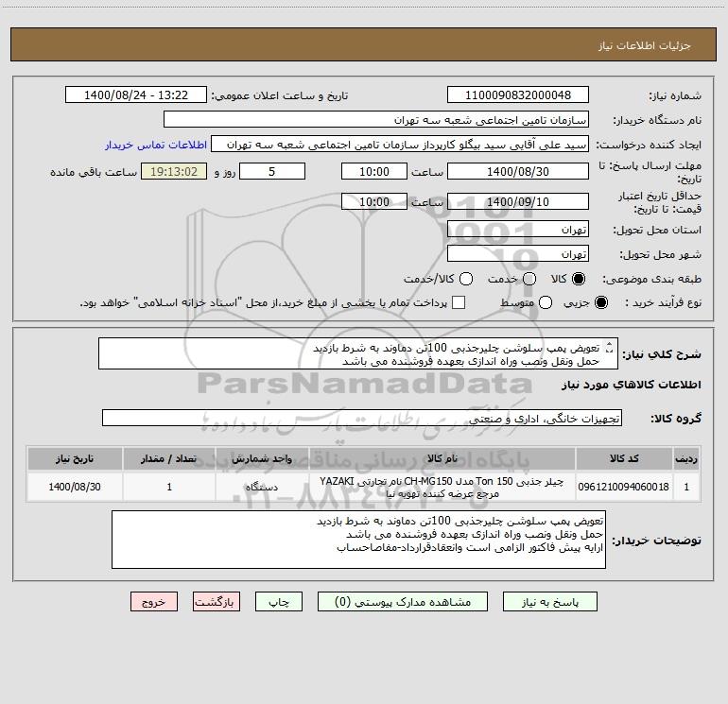
Task: Click the remaining time 19:13:02 field
Action: (174, 171)
